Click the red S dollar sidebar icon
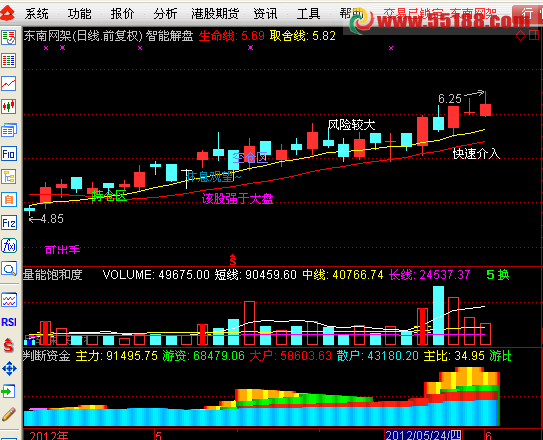Image resolution: width=543 pixels, height=440 pixels. [x=8, y=345]
